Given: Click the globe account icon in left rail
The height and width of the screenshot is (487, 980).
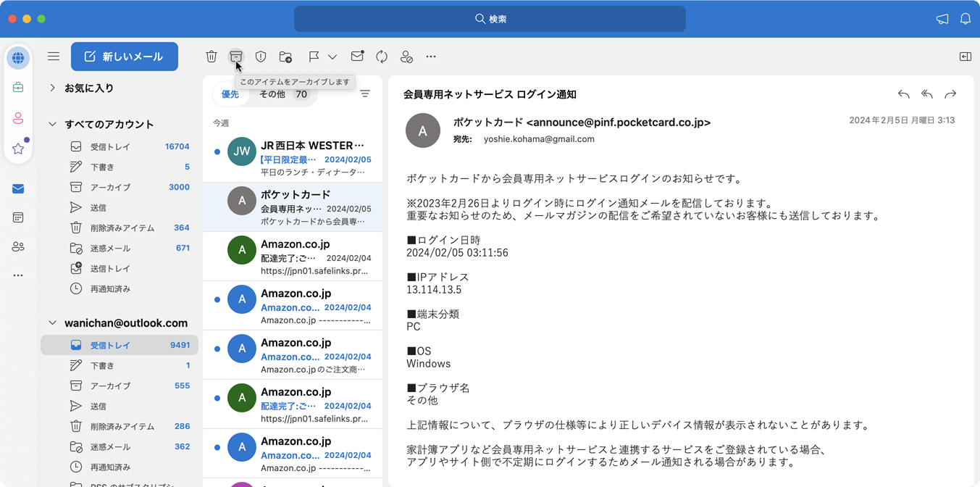Looking at the screenshot, I should point(18,58).
